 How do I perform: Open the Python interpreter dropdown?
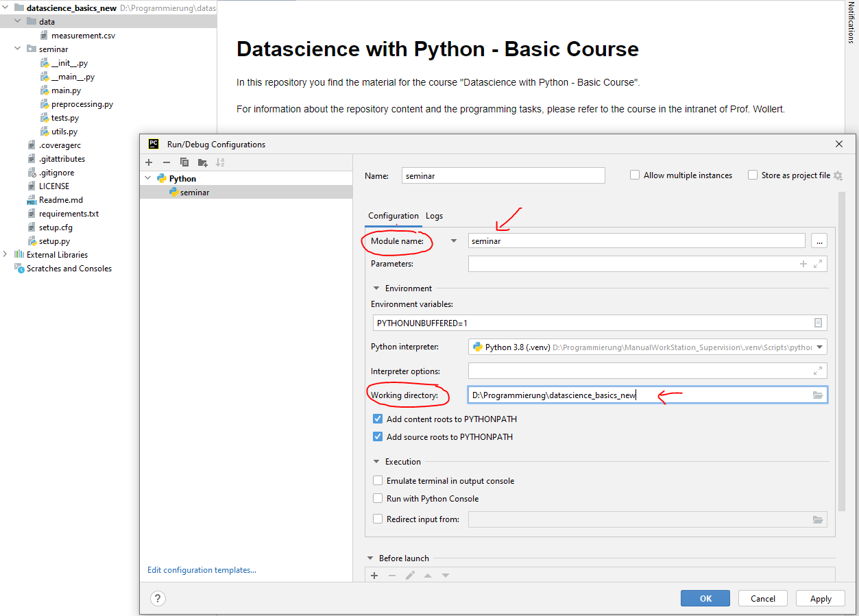point(819,347)
